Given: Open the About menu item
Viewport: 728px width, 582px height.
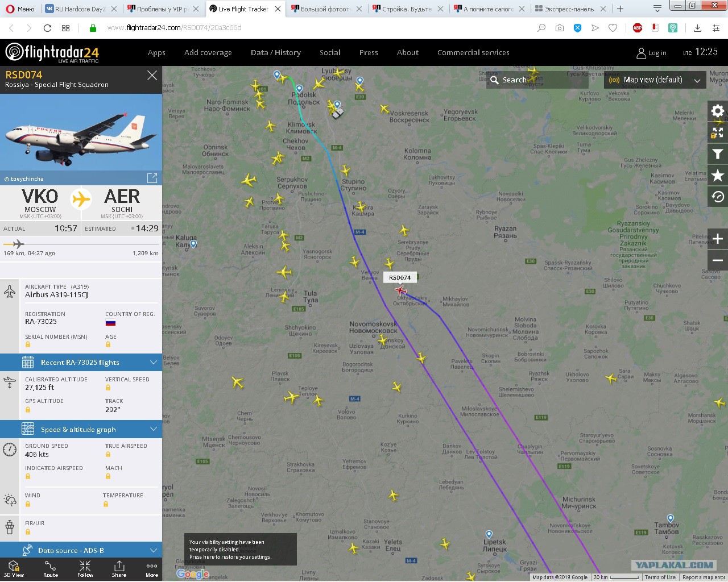Looking at the screenshot, I should [x=408, y=52].
